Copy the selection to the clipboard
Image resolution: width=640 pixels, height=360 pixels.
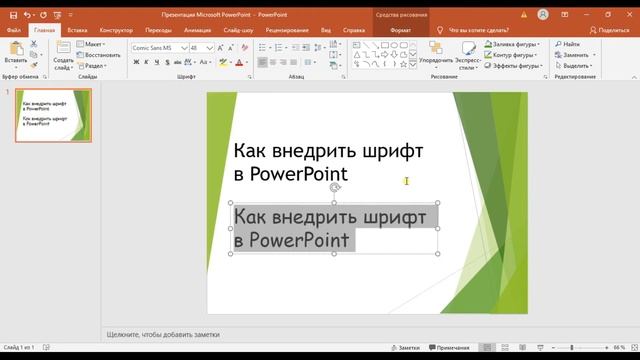click(x=34, y=54)
